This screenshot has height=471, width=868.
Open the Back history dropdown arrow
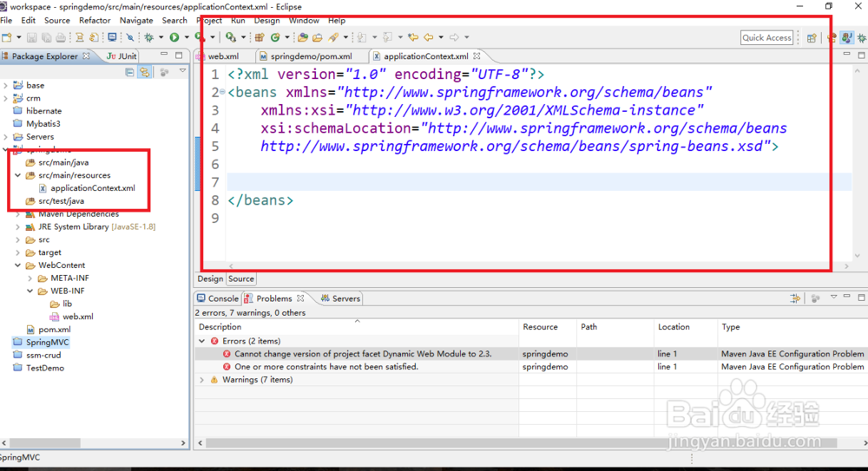tap(441, 37)
